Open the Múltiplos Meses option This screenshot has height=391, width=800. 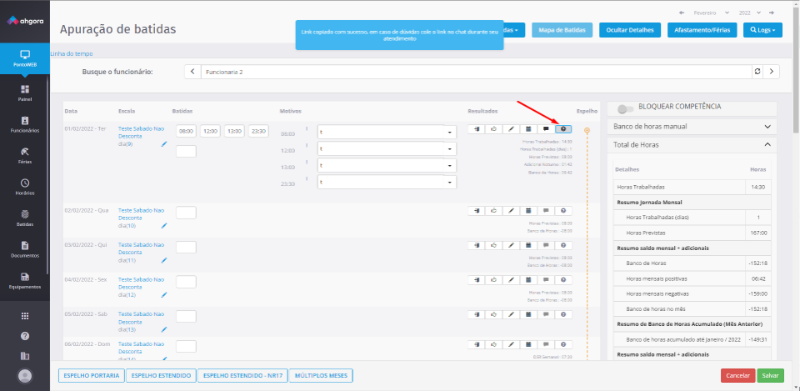(x=321, y=376)
